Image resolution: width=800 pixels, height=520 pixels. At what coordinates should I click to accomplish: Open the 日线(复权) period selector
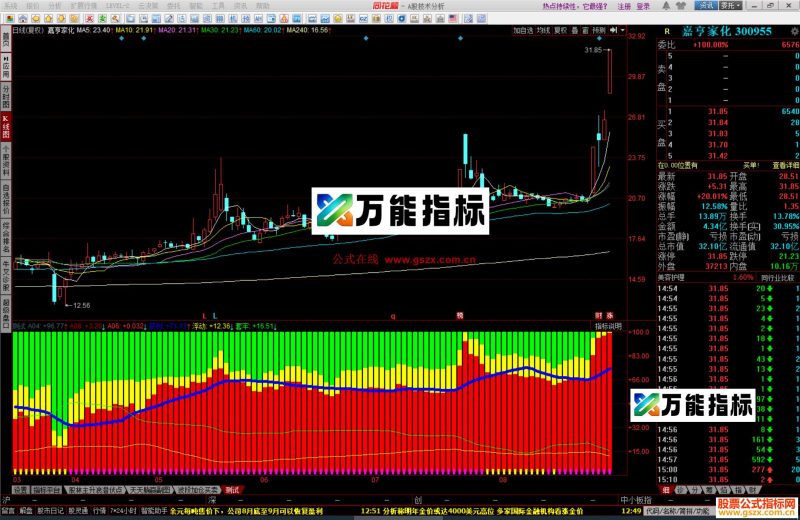pyautogui.click(x=28, y=30)
